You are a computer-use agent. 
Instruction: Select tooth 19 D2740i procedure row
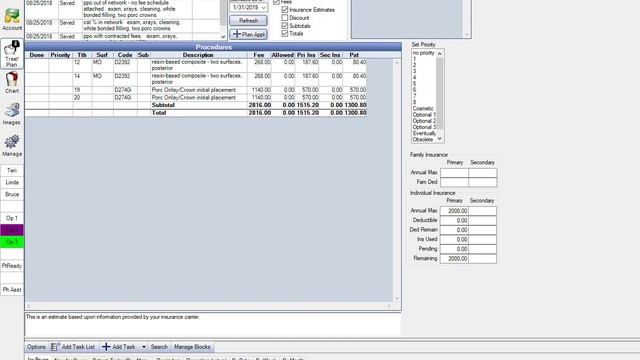click(x=196, y=90)
